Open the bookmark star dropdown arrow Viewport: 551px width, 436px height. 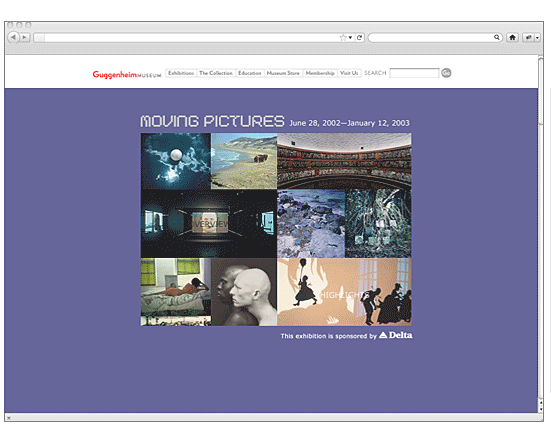pos(350,38)
